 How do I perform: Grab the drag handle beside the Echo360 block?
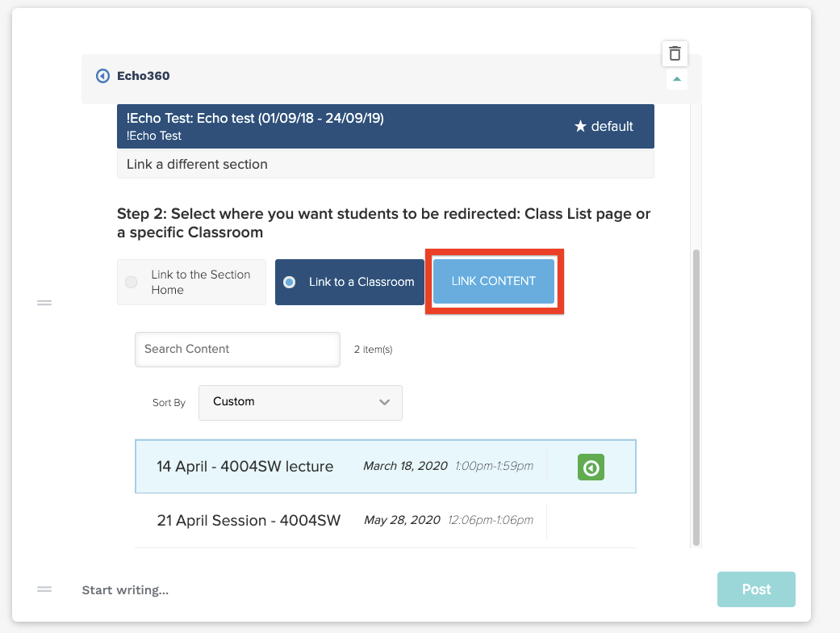[44, 303]
